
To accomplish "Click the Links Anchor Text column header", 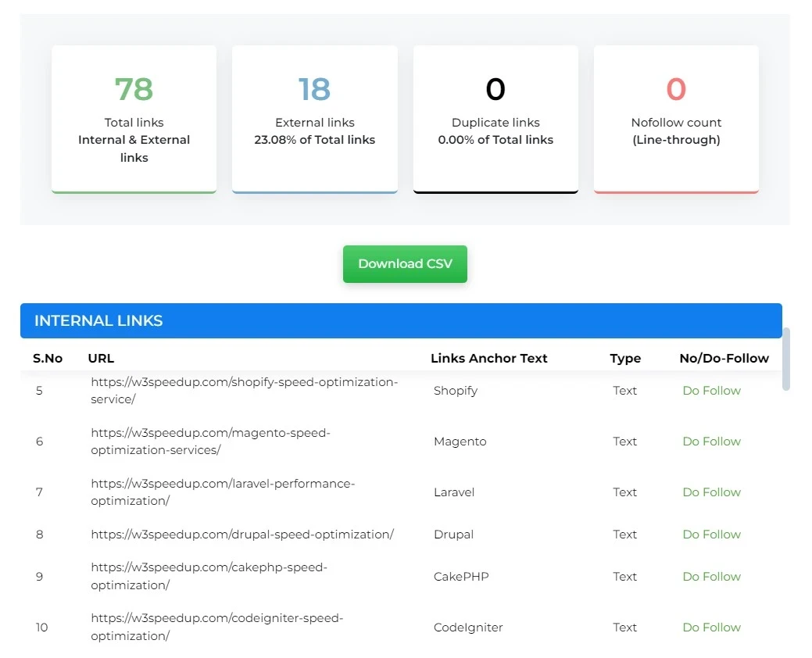I will pyautogui.click(x=488, y=359).
